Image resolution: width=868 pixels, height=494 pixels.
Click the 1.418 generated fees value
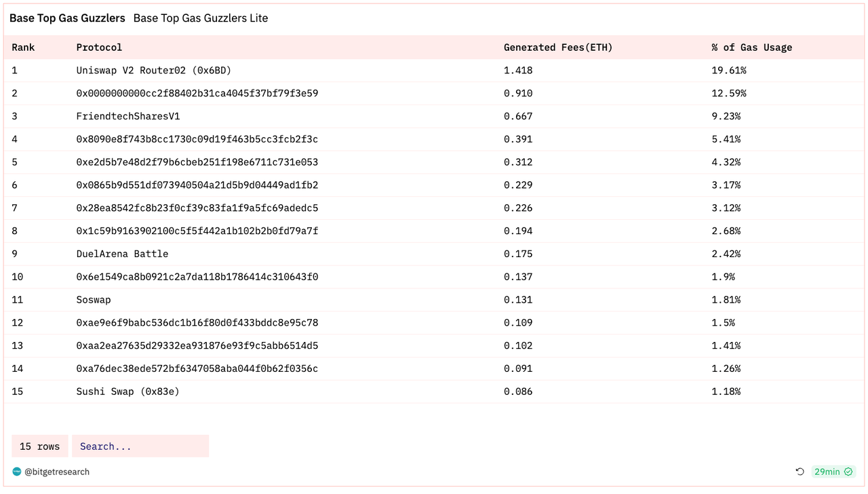point(518,71)
